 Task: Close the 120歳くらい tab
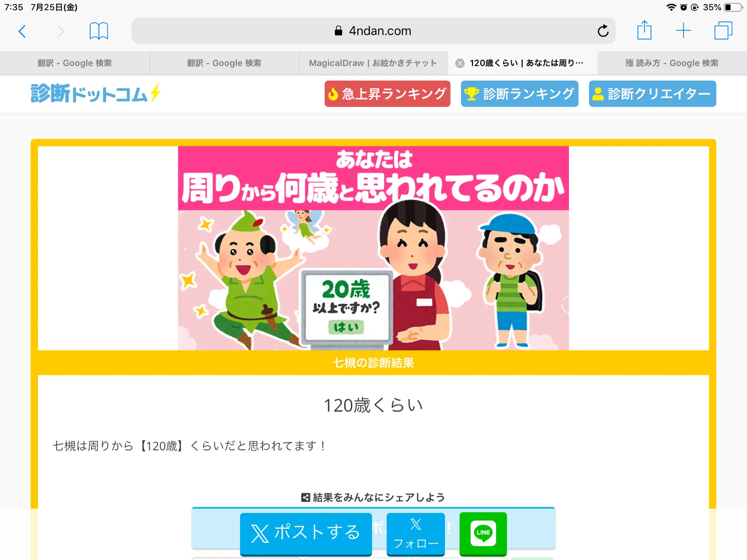460,63
